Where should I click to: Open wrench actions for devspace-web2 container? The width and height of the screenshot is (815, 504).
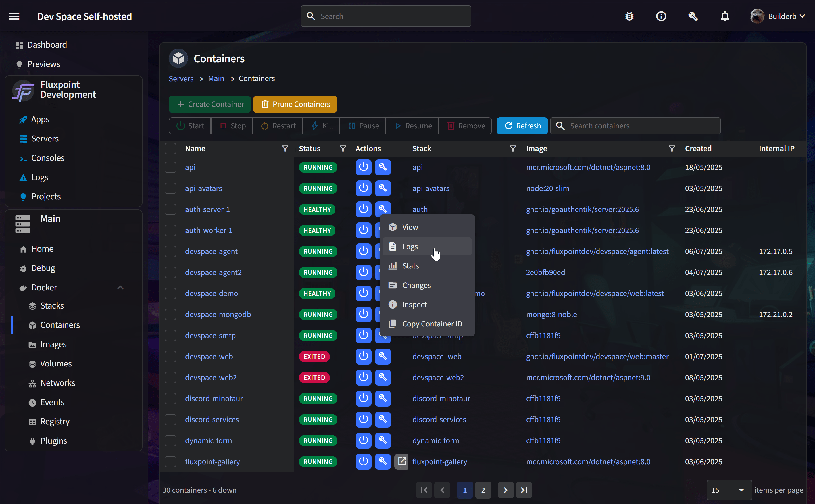(x=383, y=377)
